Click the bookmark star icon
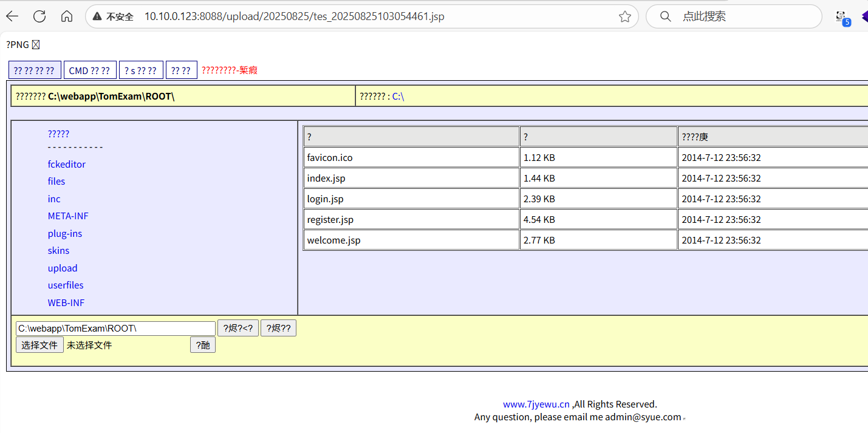This screenshot has height=433, width=868. [624, 16]
